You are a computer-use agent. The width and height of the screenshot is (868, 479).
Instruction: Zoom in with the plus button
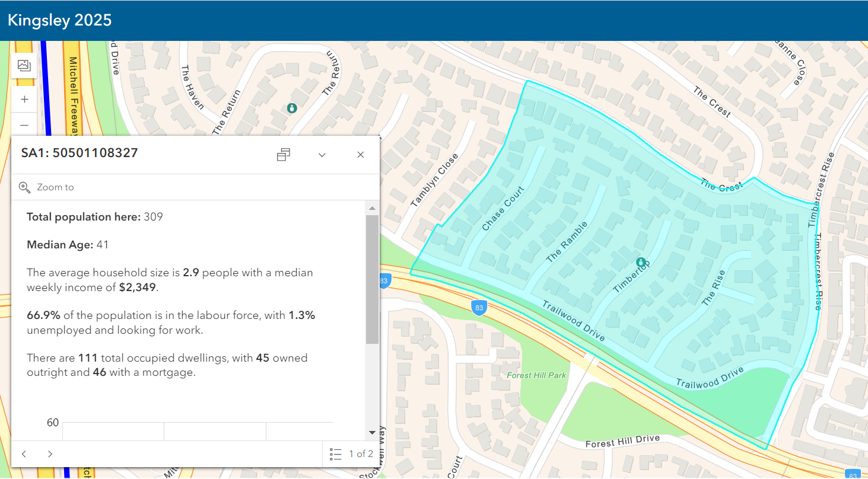(24, 100)
